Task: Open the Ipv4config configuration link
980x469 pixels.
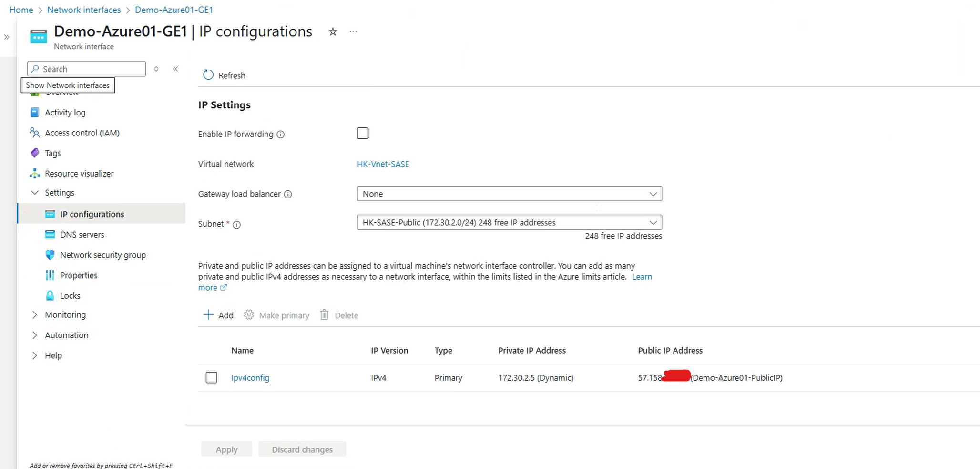Action: [x=250, y=378]
